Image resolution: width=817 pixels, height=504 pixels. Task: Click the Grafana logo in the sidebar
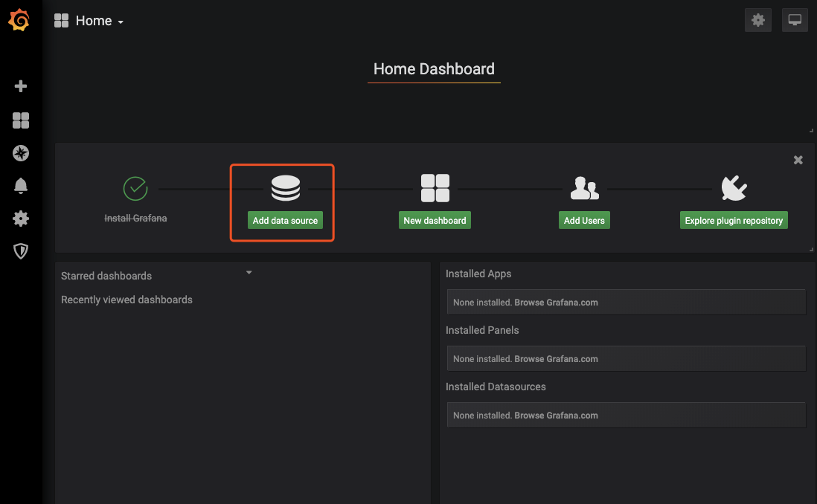19,20
